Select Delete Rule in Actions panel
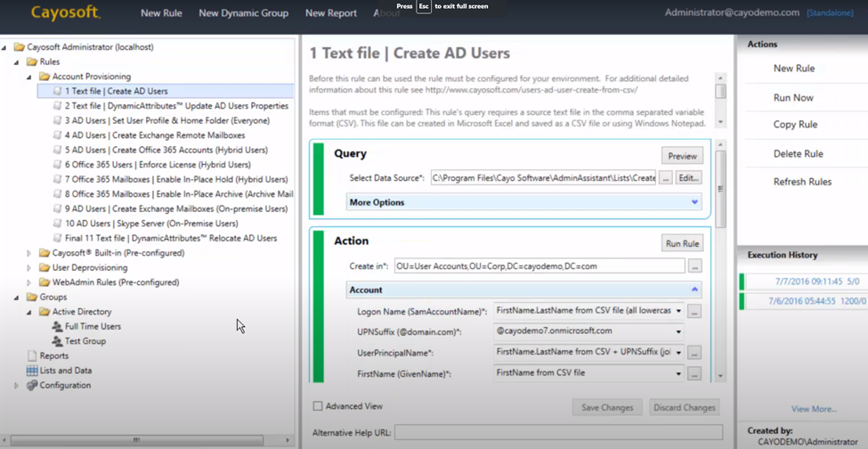The width and height of the screenshot is (868, 449). pos(799,153)
